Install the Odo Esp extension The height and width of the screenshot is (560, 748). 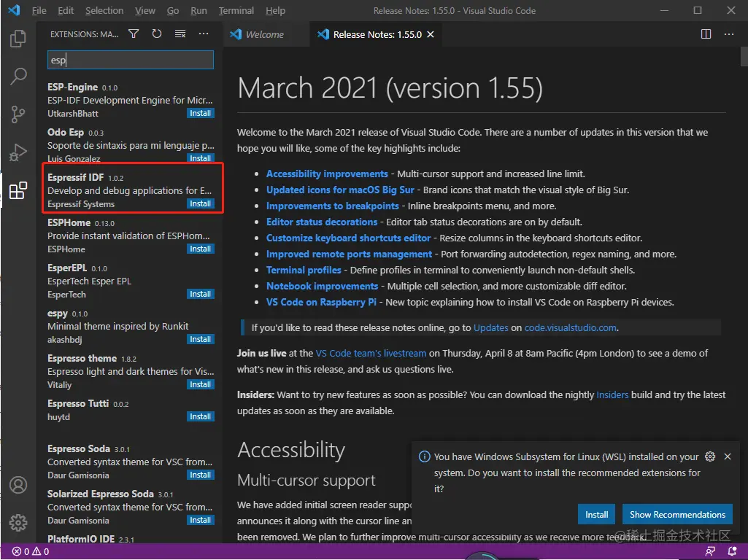(201, 158)
